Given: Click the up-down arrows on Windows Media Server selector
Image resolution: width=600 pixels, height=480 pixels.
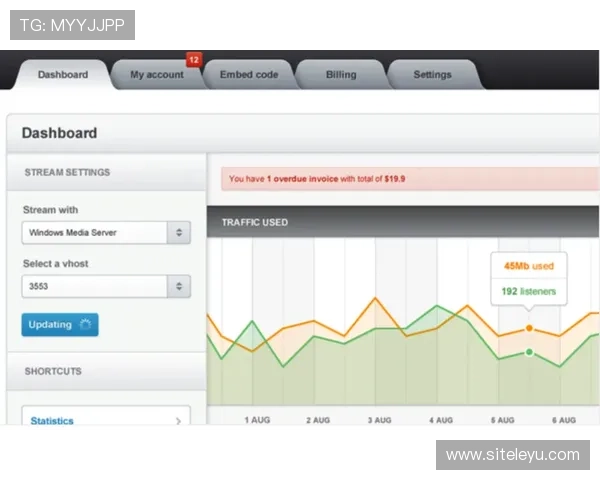Looking at the screenshot, I should [x=179, y=233].
